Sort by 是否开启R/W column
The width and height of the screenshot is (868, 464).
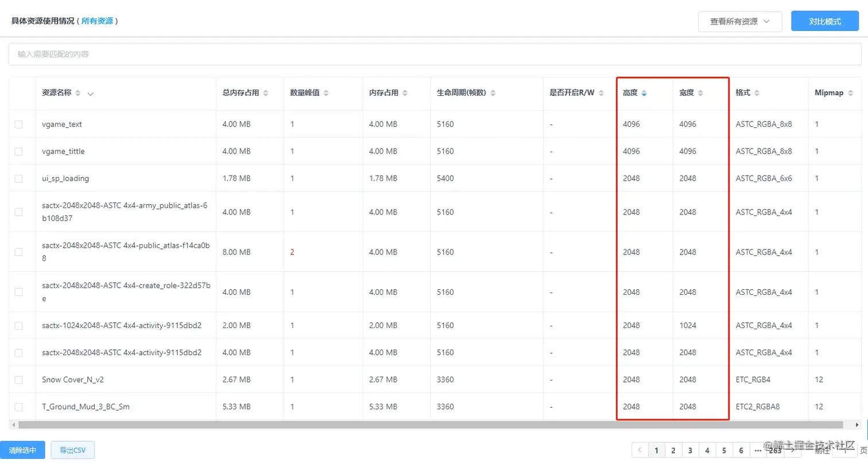pos(600,93)
